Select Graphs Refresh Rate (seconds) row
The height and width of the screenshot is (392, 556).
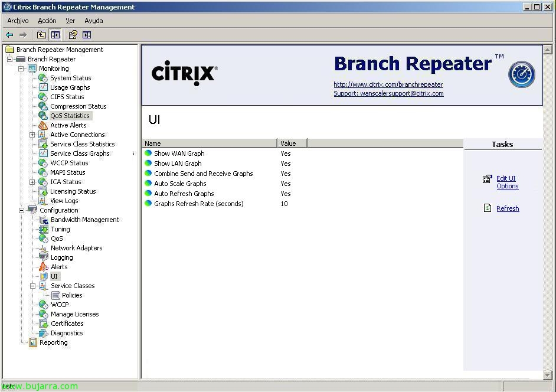302,204
